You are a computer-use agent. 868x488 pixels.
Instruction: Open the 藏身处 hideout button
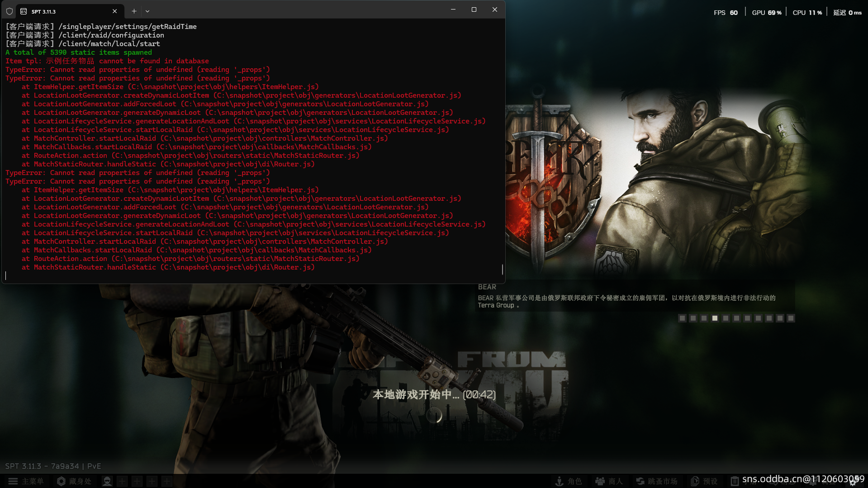tap(74, 481)
